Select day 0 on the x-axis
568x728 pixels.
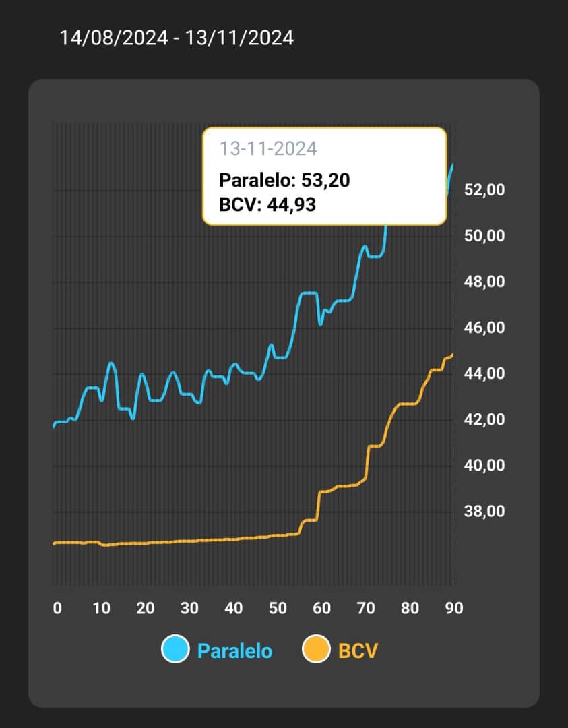[x=57, y=608]
